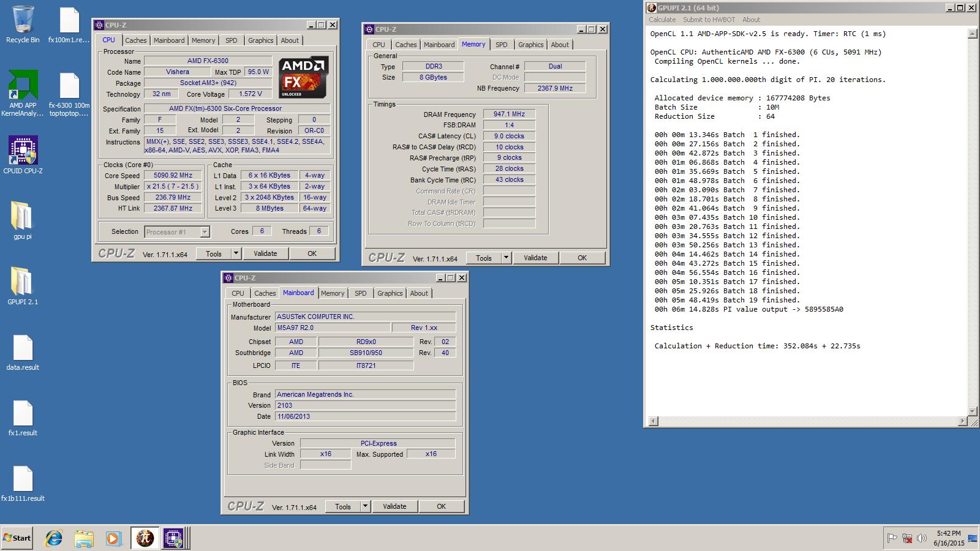Click the Start button
The width and height of the screenshot is (980, 551).
click(x=17, y=538)
